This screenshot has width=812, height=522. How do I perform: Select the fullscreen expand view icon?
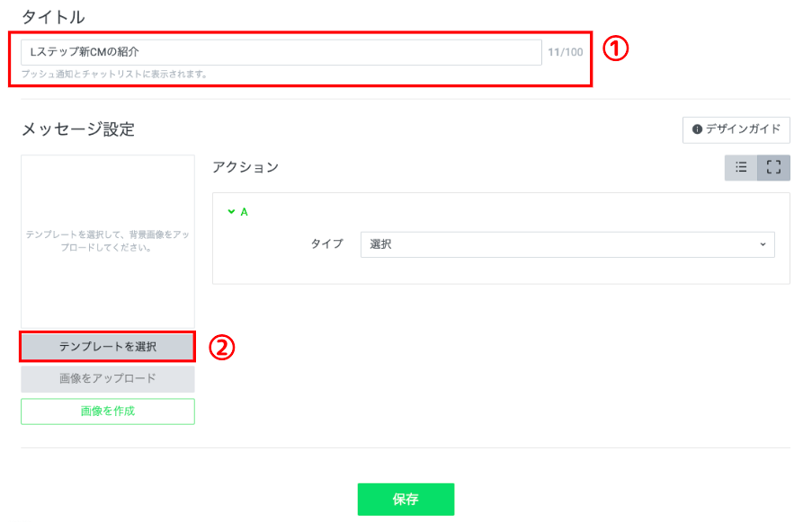point(774,167)
